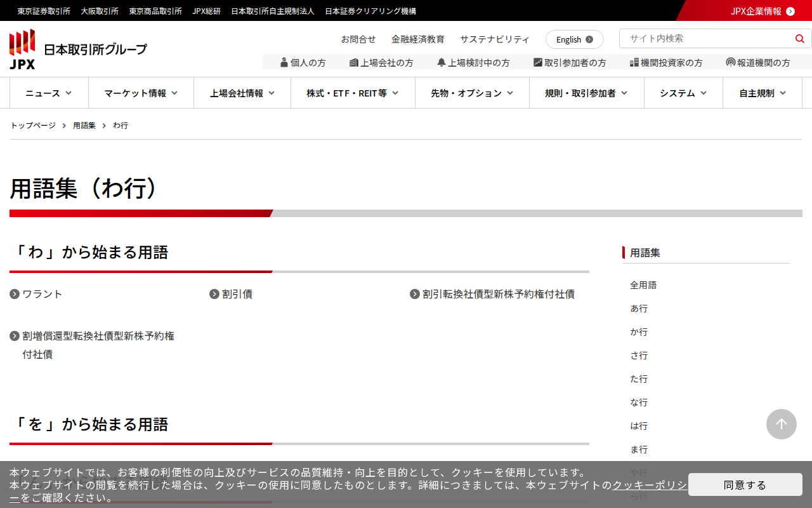Open the 金融経済教育 link
Screen dimensions: 812x508
(x=418, y=39)
